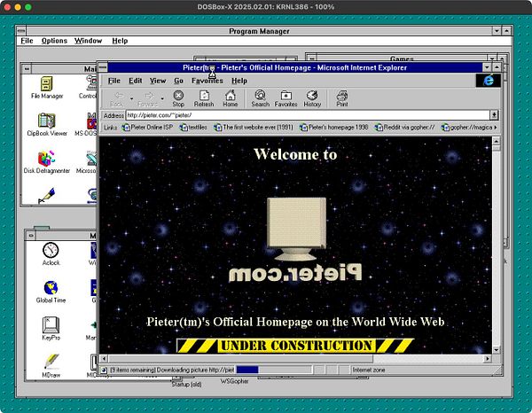
Task: Open the File menu in Internet Explorer
Action: click(x=114, y=81)
